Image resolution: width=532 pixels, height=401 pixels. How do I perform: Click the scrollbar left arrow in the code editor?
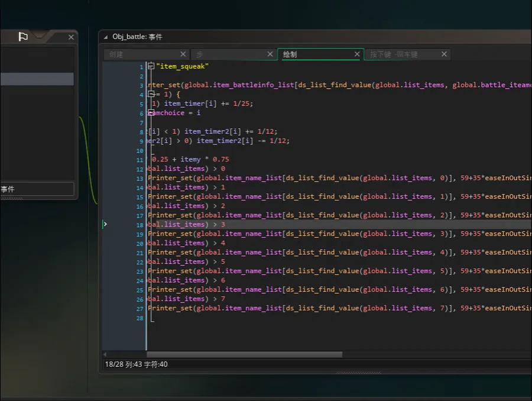pyautogui.click(x=105, y=354)
